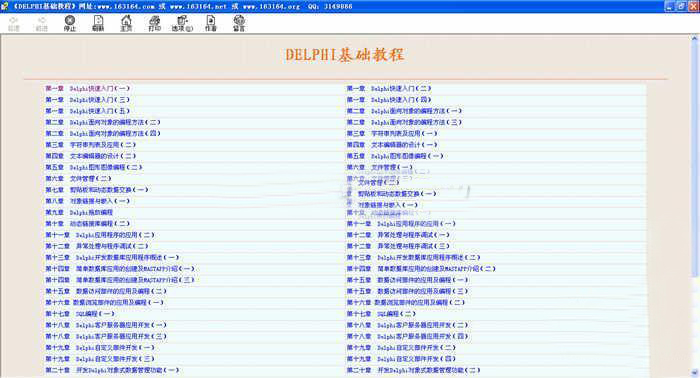Open 第十二章 异常处理与程序调试(二)
This screenshot has width=700, height=378.
(x=97, y=246)
